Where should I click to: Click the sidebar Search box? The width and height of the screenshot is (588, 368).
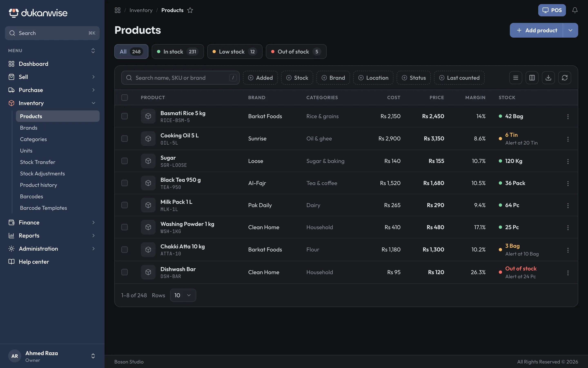(52, 33)
